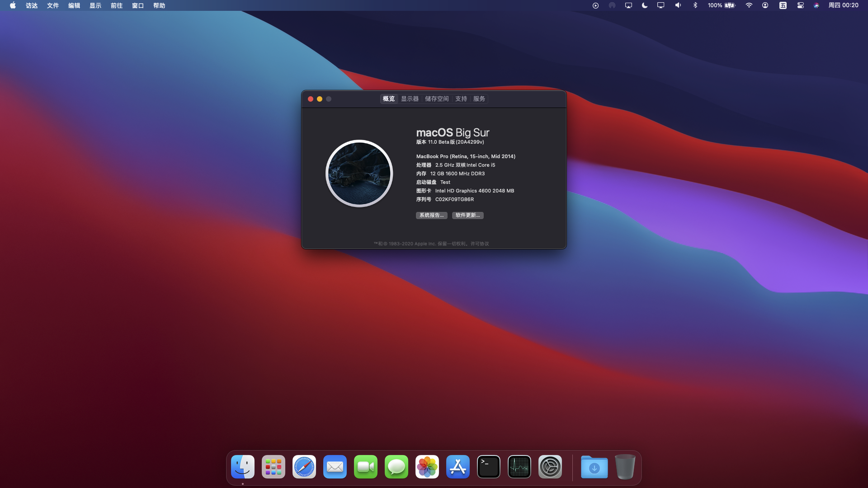Open the Bluetooth status menu

coord(695,5)
